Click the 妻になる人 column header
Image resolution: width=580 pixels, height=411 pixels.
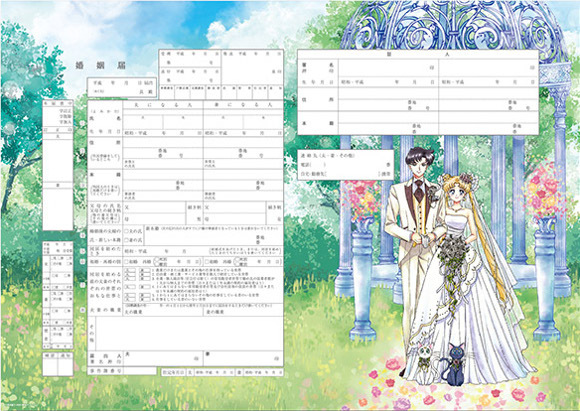(x=243, y=105)
